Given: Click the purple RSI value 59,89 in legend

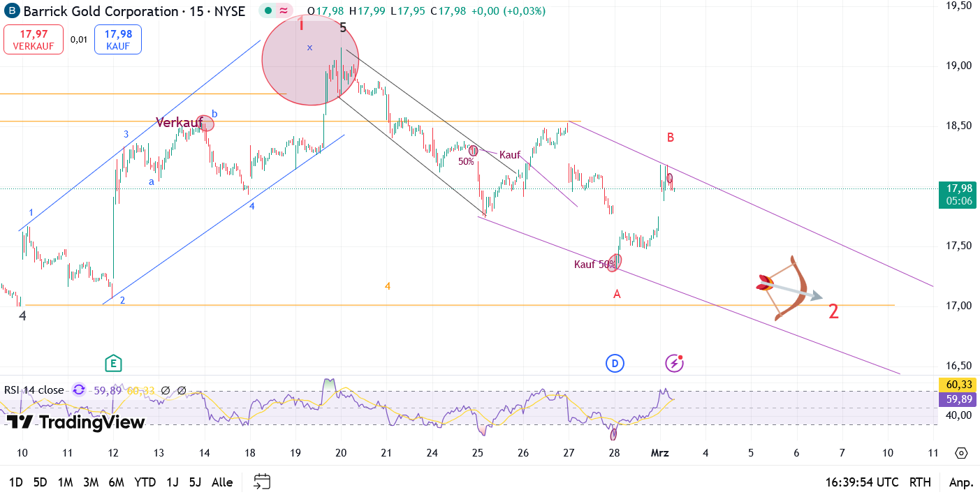Looking at the screenshot, I should click(107, 390).
